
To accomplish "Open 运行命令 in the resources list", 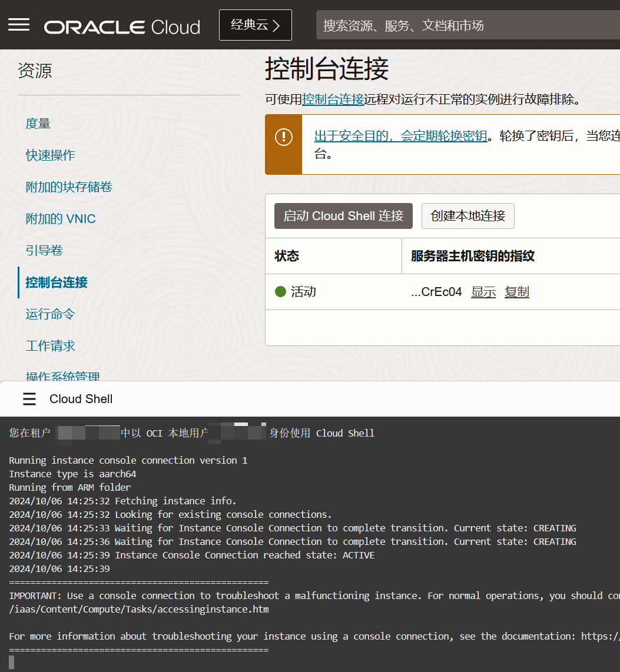I will [x=50, y=314].
